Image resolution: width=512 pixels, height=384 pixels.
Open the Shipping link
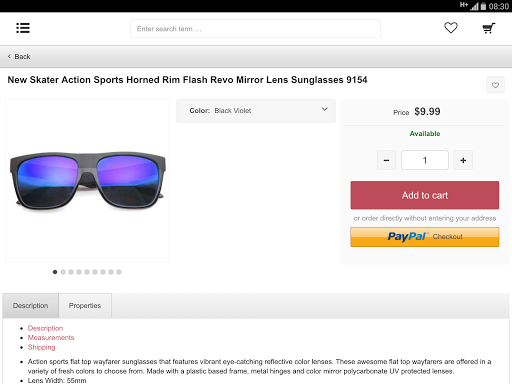(x=41, y=347)
